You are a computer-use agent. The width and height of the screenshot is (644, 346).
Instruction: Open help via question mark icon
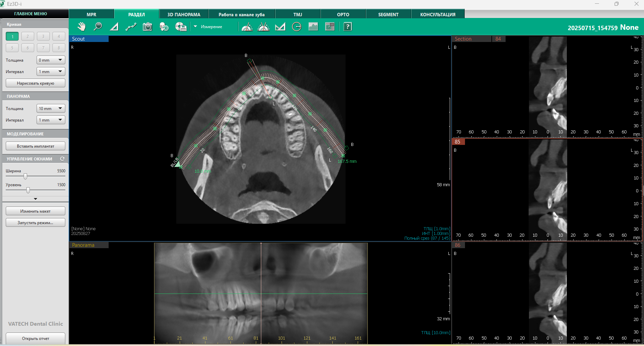348,27
